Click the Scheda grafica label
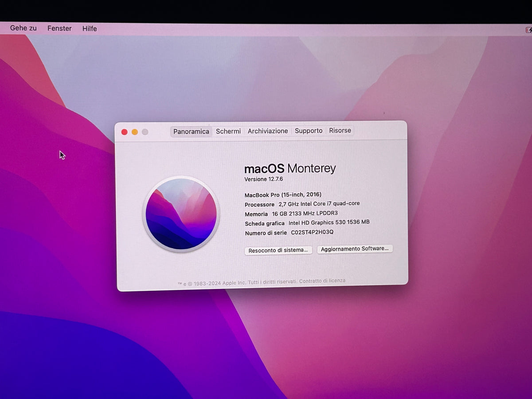This screenshot has width=532, height=399. (x=265, y=223)
